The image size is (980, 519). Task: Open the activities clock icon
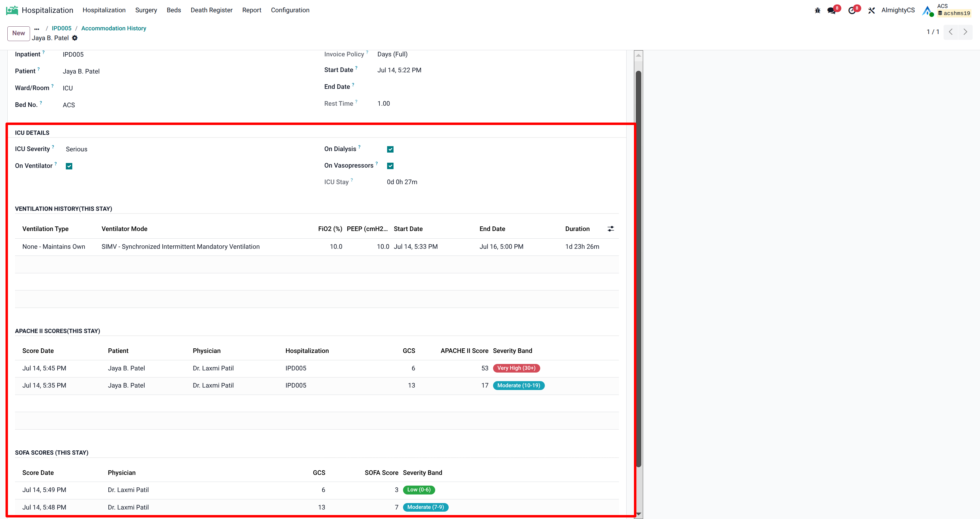tap(852, 10)
